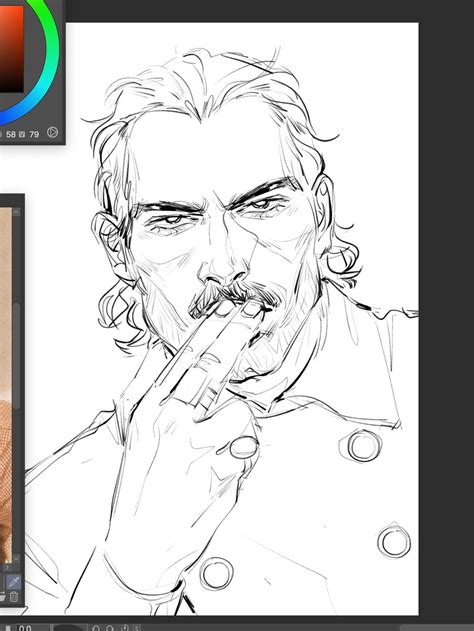Click the right arrow of the Sub View horizontal scrollbar
Viewport: 474px width, 631px height.
[x=7, y=567]
